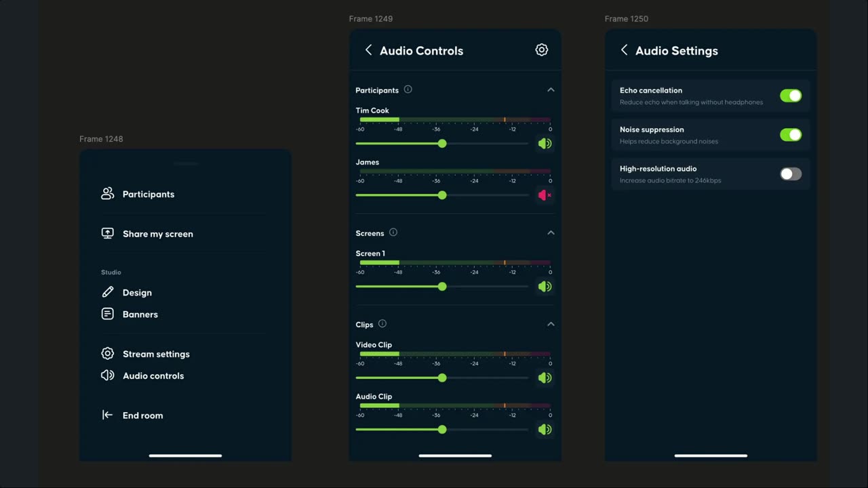This screenshot has height=488, width=868.
Task: Click 'Reduce echo when talking without headphones' text
Action: [x=691, y=102]
